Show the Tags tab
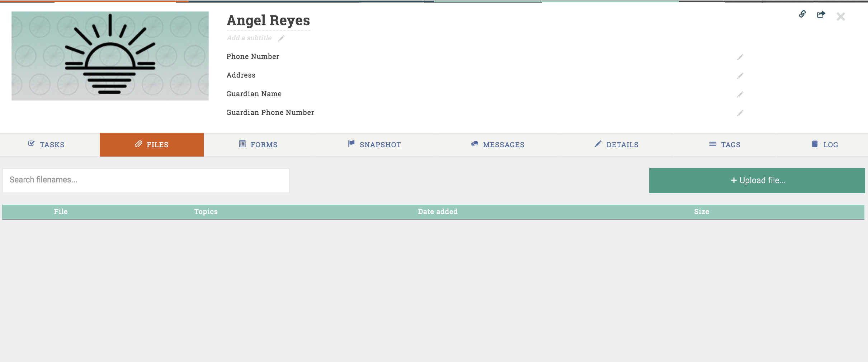This screenshot has height=362, width=868. pos(725,145)
